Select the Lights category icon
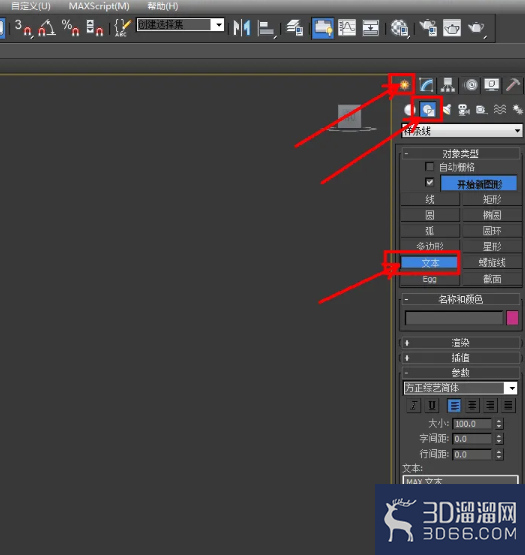The image size is (525, 555). [447, 110]
